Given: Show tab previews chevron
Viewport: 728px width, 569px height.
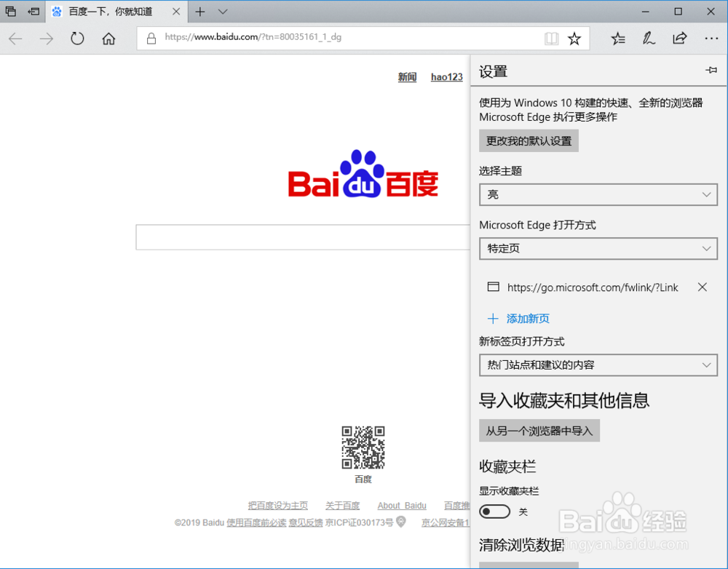Looking at the screenshot, I should pos(223,12).
